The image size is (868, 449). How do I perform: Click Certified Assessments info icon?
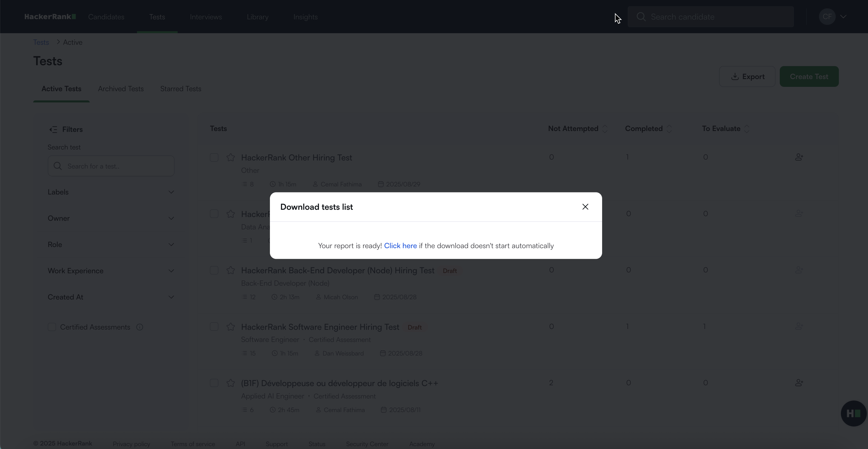140,327
